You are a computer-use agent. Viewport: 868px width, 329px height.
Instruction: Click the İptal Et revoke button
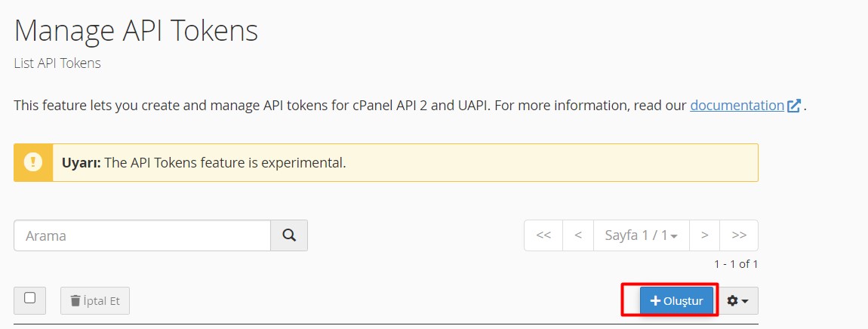95,300
